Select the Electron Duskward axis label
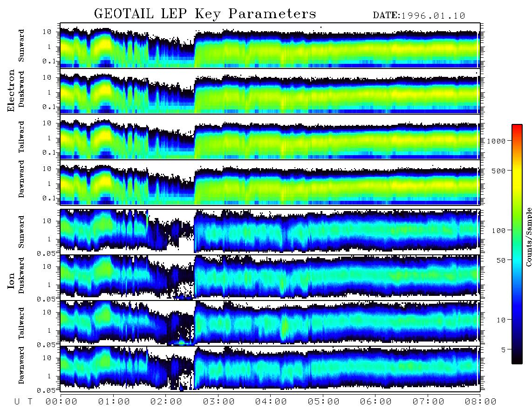 (x=21, y=89)
